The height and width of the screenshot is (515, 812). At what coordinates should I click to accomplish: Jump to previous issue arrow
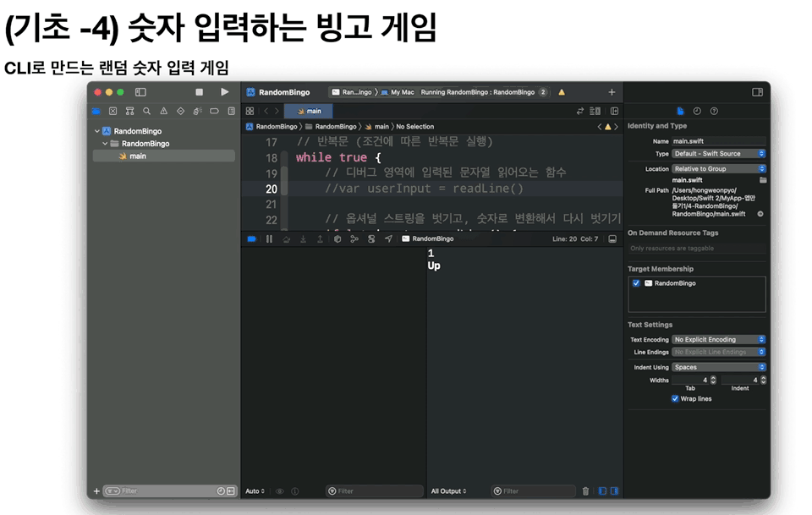(x=600, y=126)
